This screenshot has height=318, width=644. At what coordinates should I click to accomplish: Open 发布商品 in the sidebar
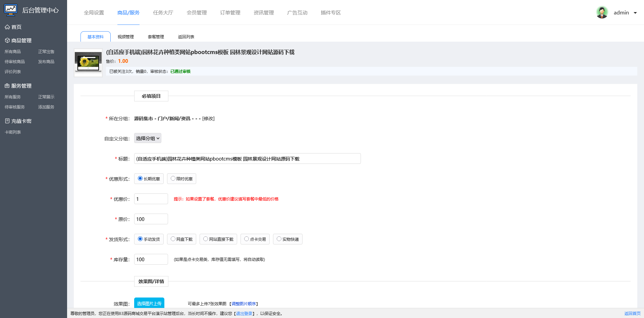(x=46, y=62)
